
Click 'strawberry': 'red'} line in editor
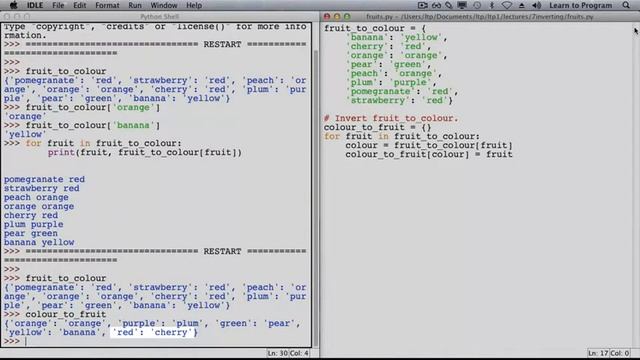(x=399, y=100)
